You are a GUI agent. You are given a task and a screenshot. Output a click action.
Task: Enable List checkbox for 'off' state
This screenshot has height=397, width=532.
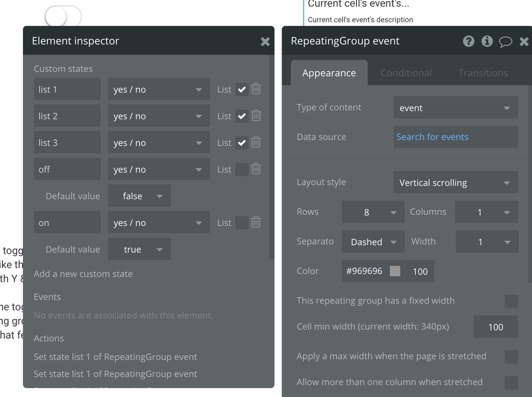click(x=242, y=169)
